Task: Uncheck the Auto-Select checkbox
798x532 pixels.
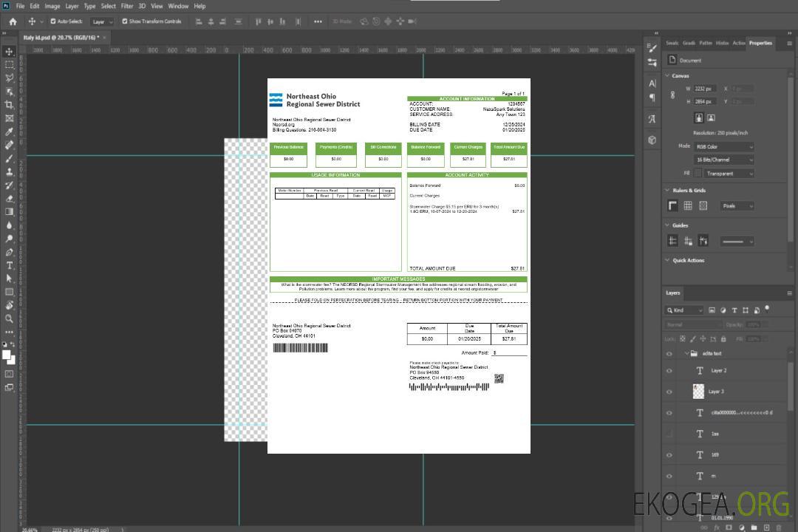Action: [53, 21]
